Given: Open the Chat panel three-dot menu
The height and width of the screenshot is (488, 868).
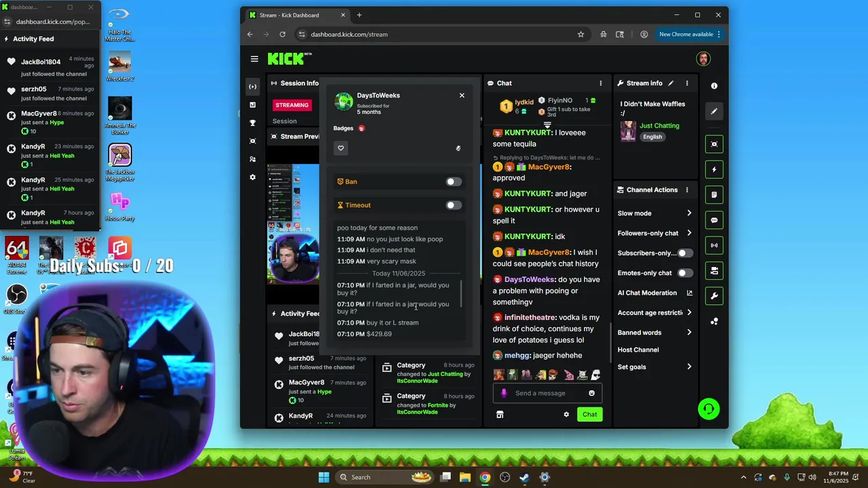Looking at the screenshot, I should click(x=600, y=83).
